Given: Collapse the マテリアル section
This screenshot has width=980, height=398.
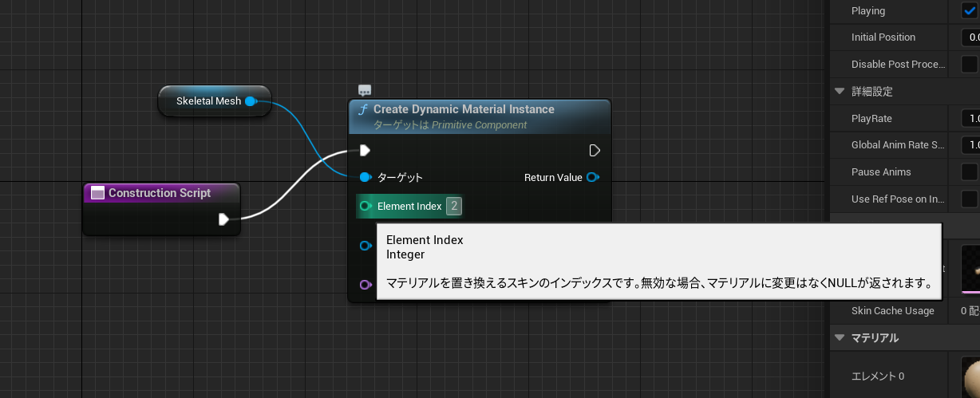Looking at the screenshot, I should (x=840, y=338).
